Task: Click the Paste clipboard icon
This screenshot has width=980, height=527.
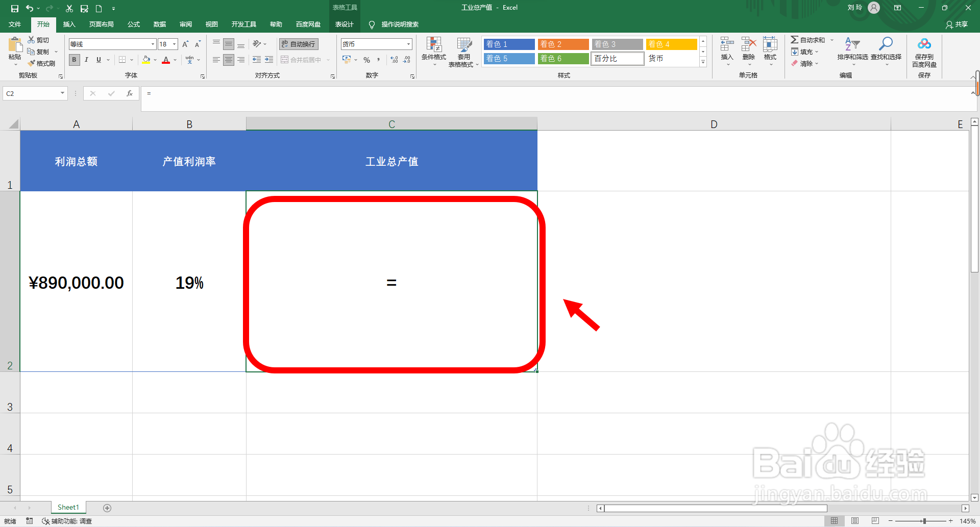Action: (x=15, y=45)
